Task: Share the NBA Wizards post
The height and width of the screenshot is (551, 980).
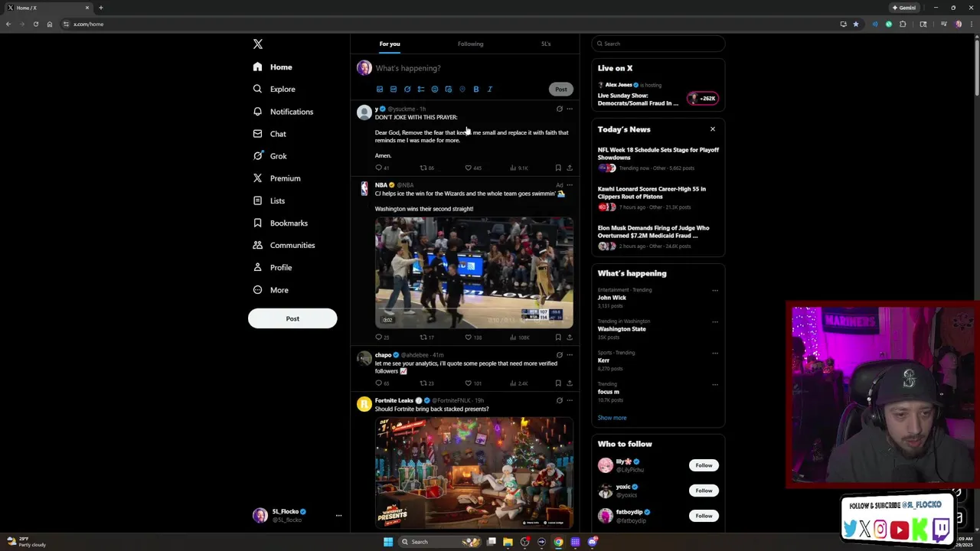Action: point(569,337)
